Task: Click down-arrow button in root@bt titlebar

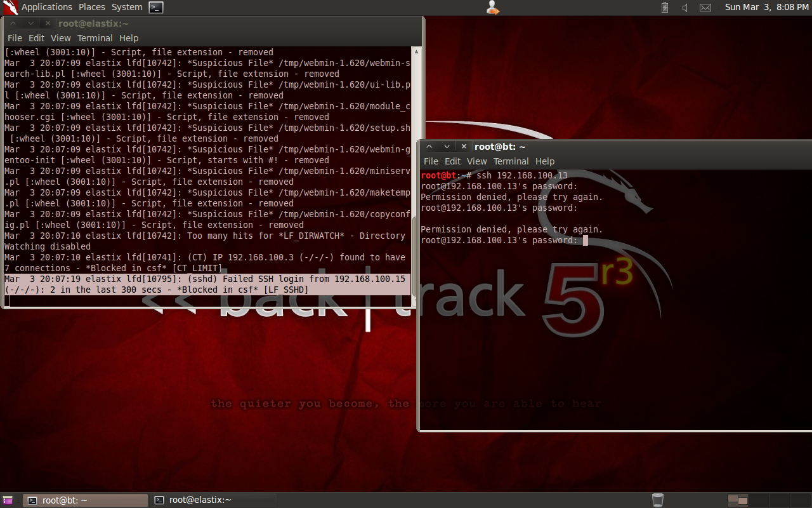Action: click(x=447, y=147)
